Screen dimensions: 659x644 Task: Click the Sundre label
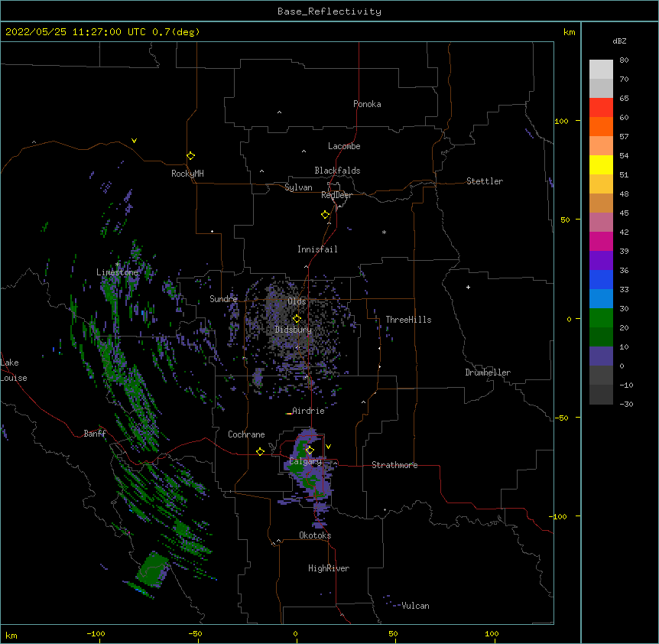coord(223,299)
